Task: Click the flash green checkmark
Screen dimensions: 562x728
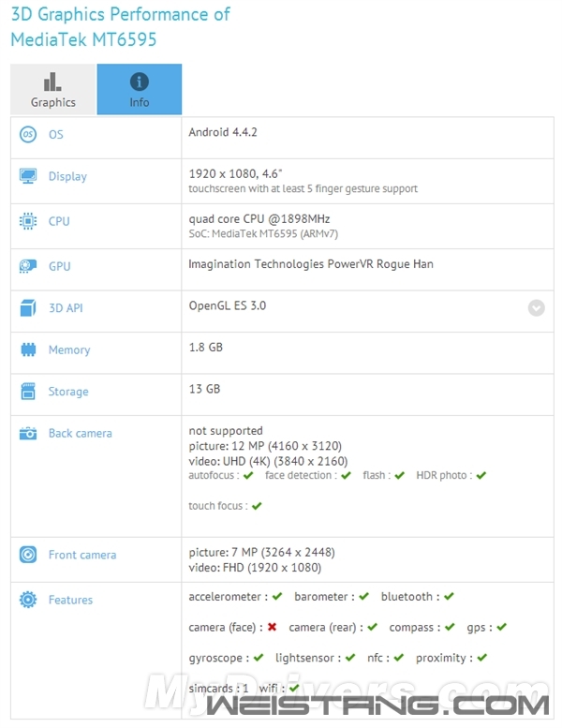Action: click(400, 475)
